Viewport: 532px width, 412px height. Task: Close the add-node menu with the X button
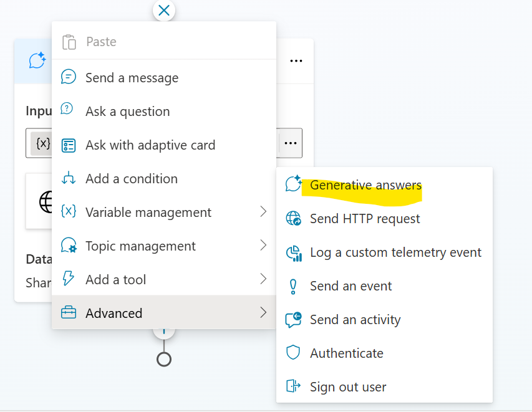tap(164, 10)
